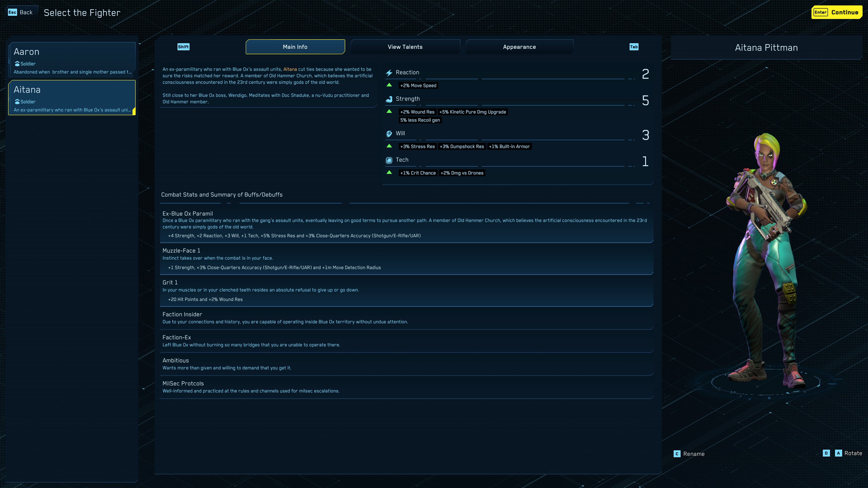
Task: Click Aitana's Soldier class icon
Action: tap(17, 102)
